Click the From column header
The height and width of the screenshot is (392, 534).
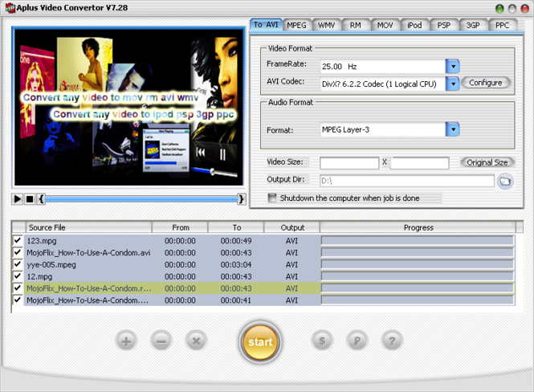click(180, 227)
